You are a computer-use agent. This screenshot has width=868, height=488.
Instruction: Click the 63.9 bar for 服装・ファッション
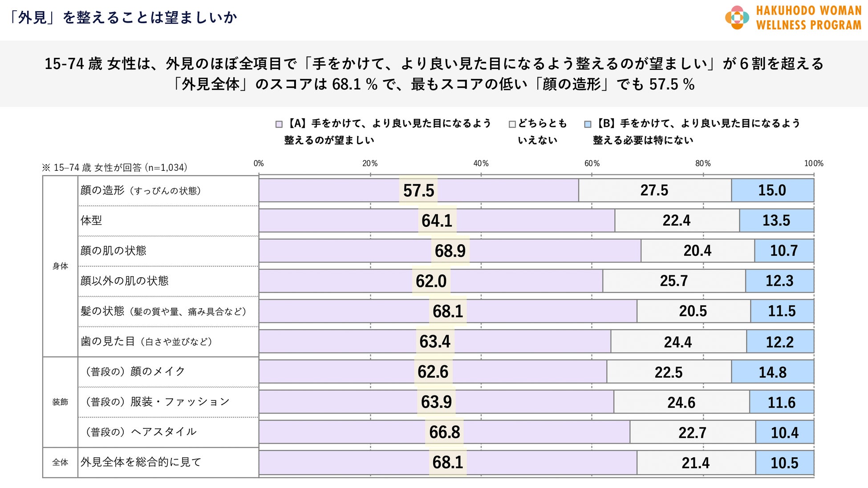[436, 402]
